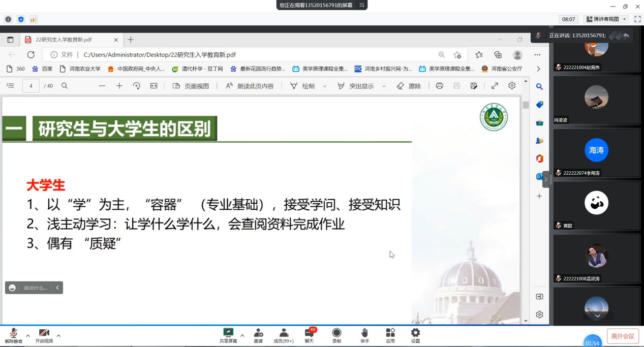Viewport: 644px width, 347px height.
Task: Open the 演讲者视图 view dropdown
Action: (606, 19)
